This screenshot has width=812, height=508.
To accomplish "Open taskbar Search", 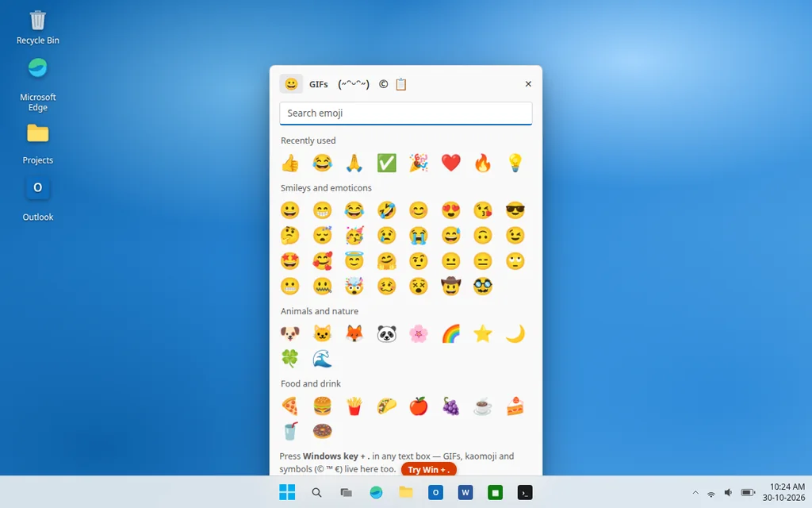I will tap(316, 492).
